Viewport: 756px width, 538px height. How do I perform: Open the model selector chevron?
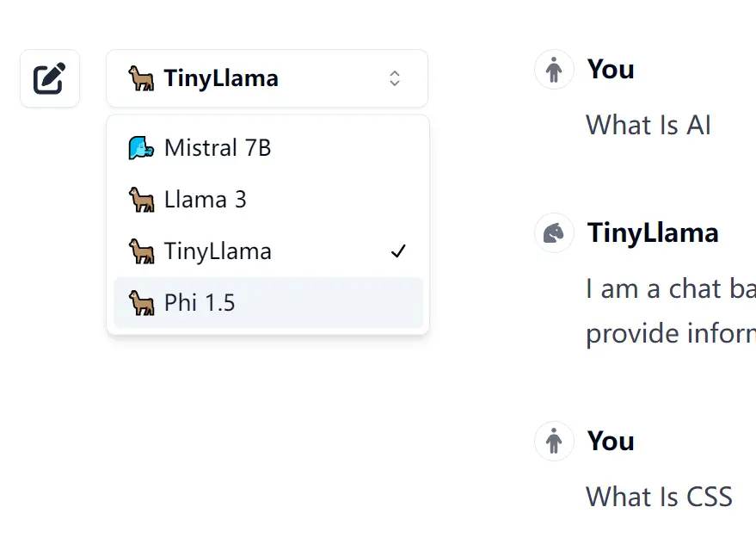394,77
